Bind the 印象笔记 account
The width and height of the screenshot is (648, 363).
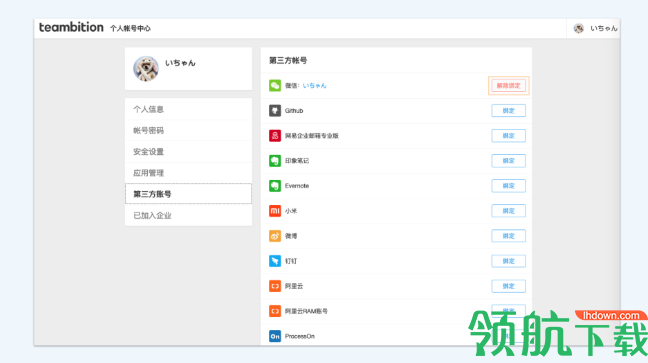[x=508, y=161]
